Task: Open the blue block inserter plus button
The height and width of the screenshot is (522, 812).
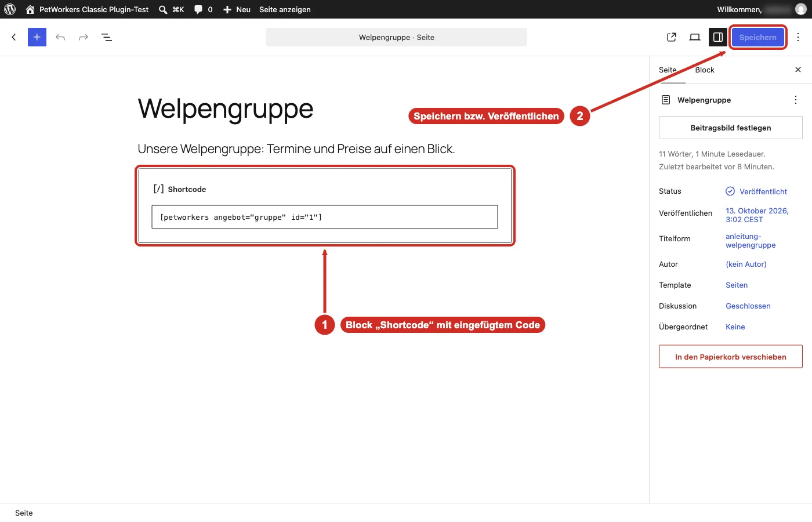Action: tap(37, 37)
